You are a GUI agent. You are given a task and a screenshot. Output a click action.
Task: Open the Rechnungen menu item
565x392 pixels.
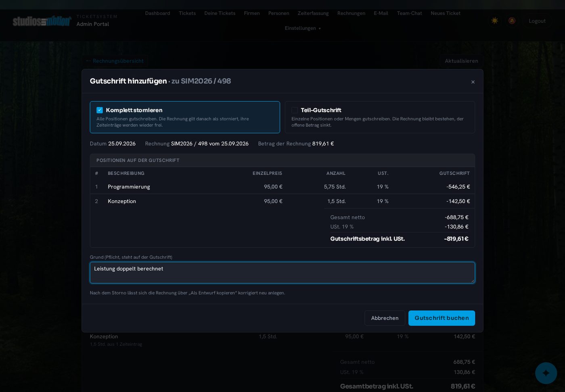tap(351, 13)
